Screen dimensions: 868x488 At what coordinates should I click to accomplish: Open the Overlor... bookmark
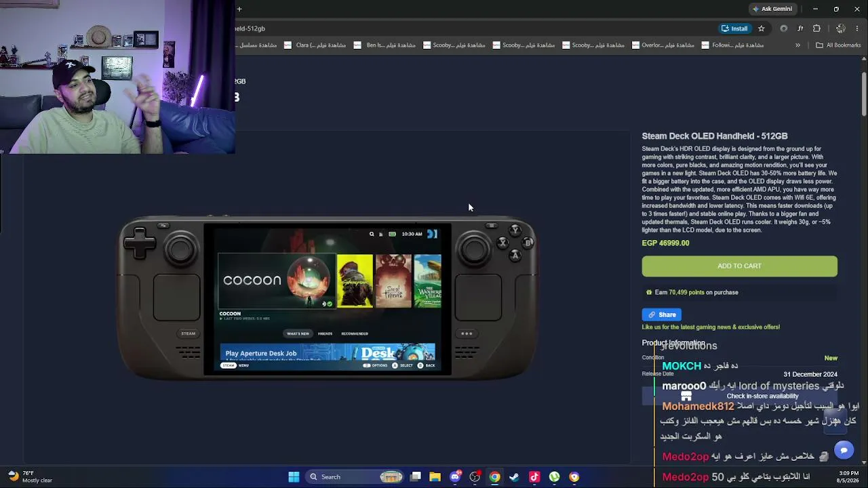pos(663,45)
